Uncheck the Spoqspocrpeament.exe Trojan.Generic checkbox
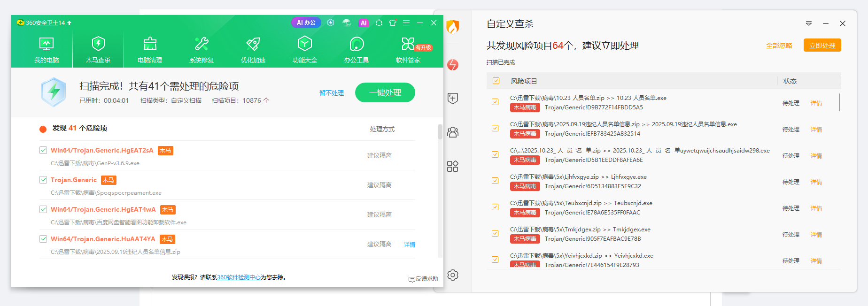868x306 pixels. point(43,180)
